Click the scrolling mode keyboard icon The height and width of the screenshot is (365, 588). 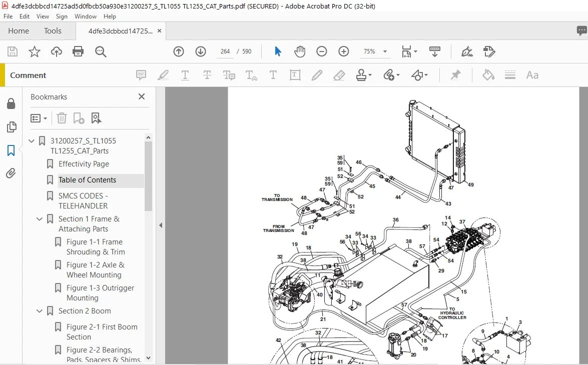(435, 51)
